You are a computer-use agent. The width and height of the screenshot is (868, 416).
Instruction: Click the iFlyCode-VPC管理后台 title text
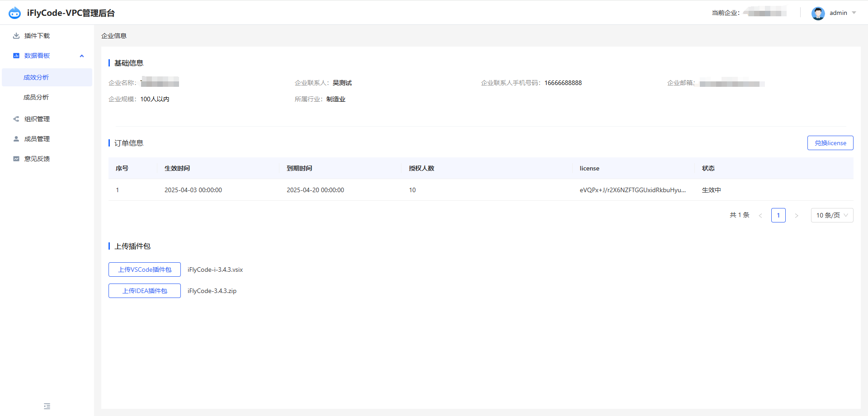tap(71, 13)
